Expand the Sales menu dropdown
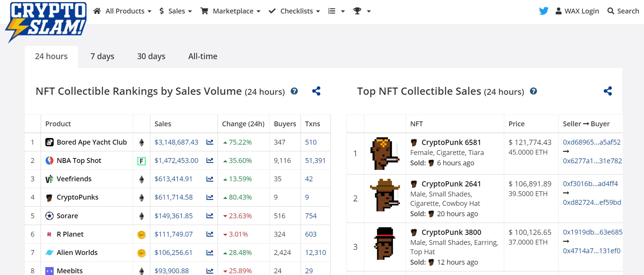Screen dimensions: 644x275 pyautogui.click(x=175, y=11)
